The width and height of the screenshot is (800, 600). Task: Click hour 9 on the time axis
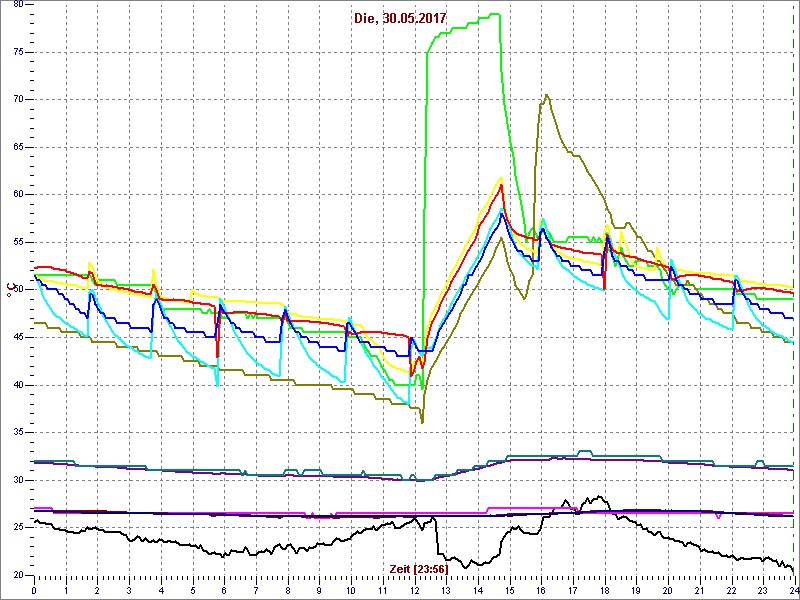[x=319, y=590]
